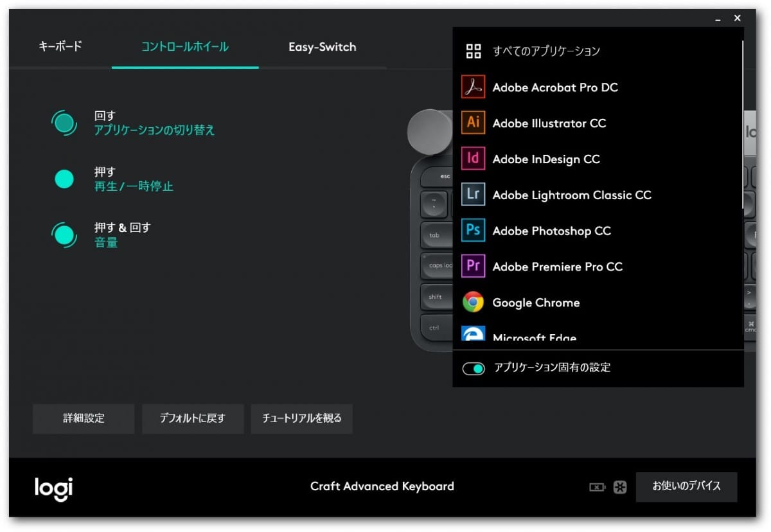Select the 回す wheel rotation option

(x=64, y=123)
